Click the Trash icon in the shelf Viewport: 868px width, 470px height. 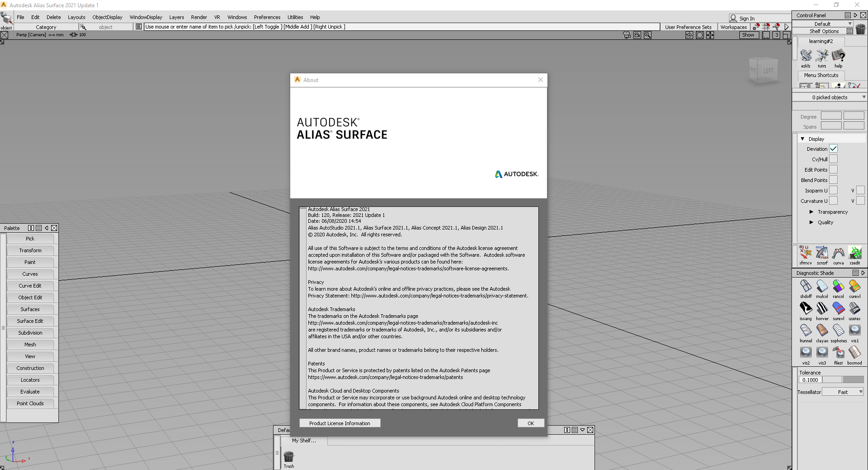pos(289,457)
